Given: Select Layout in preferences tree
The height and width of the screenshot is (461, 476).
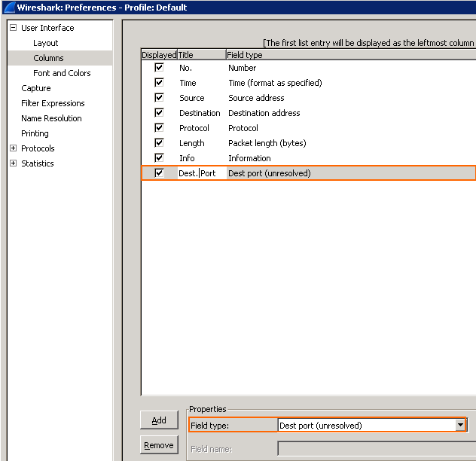Looking at the screenshot, I should click(45, 43).
